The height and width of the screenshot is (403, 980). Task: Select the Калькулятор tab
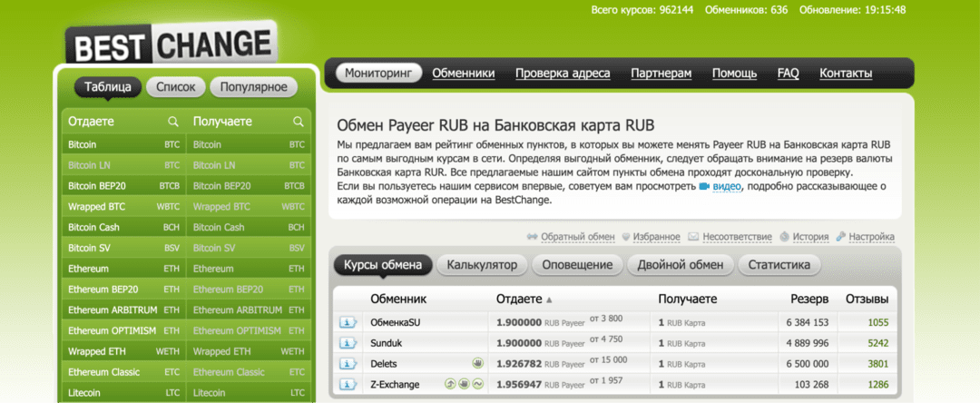click(482, 265)
